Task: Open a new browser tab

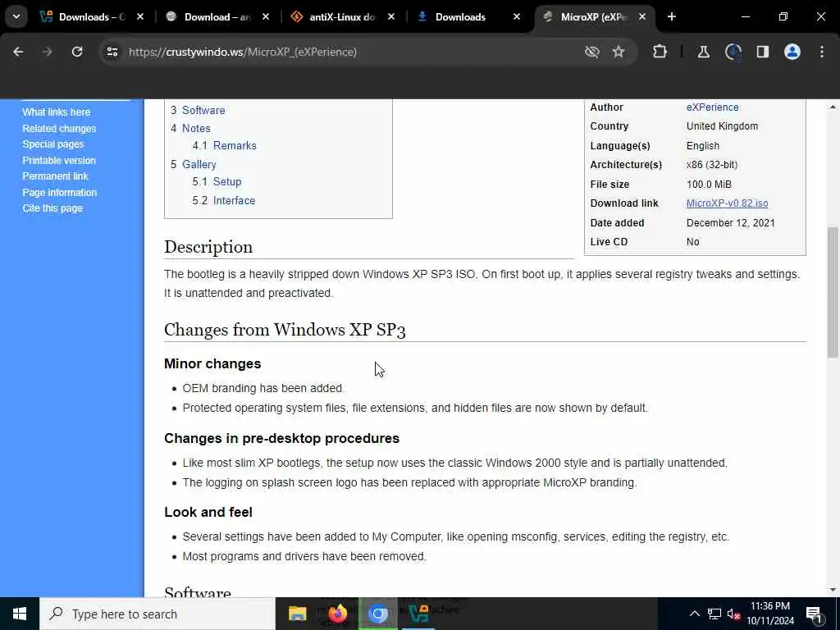Action: pos(672,17)
